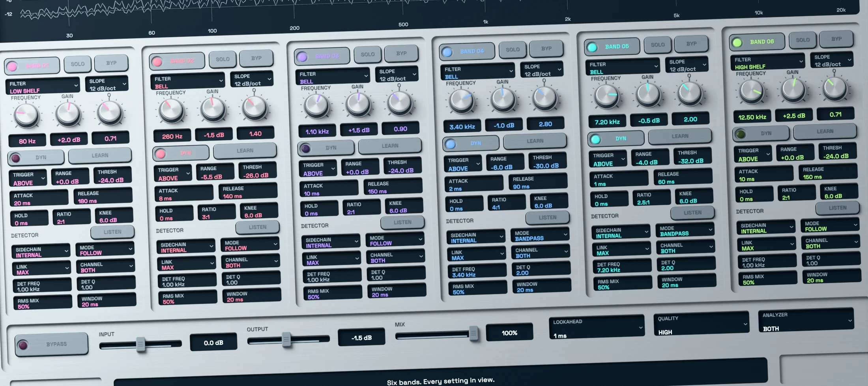Solo Band 06
Viewport: 868px width, 386px height.
(803, 40)
